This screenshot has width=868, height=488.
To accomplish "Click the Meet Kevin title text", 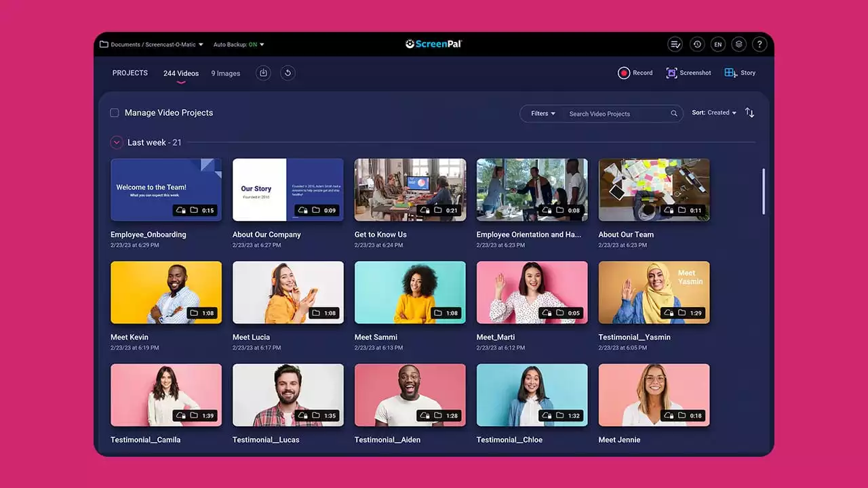I will pos(130,337).
